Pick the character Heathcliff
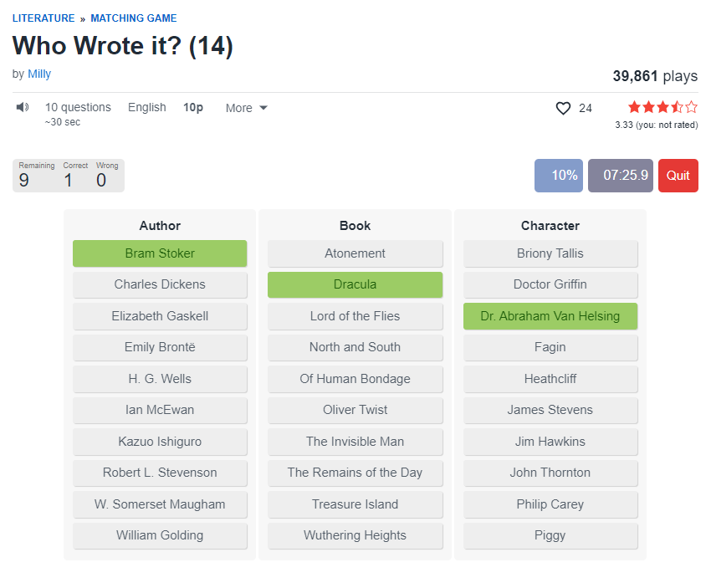Screen dimensions: 711x588 (x=550, y=379)
